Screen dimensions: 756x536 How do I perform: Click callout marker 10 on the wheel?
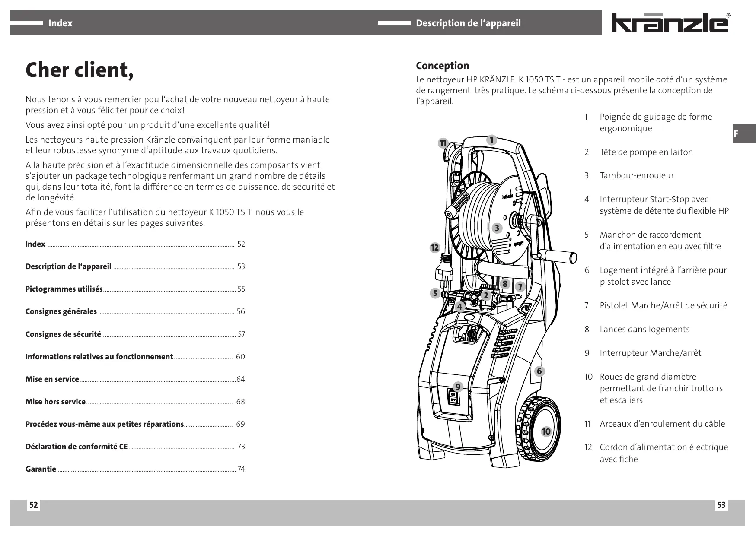pyautogui.click(x=546, y=431)
